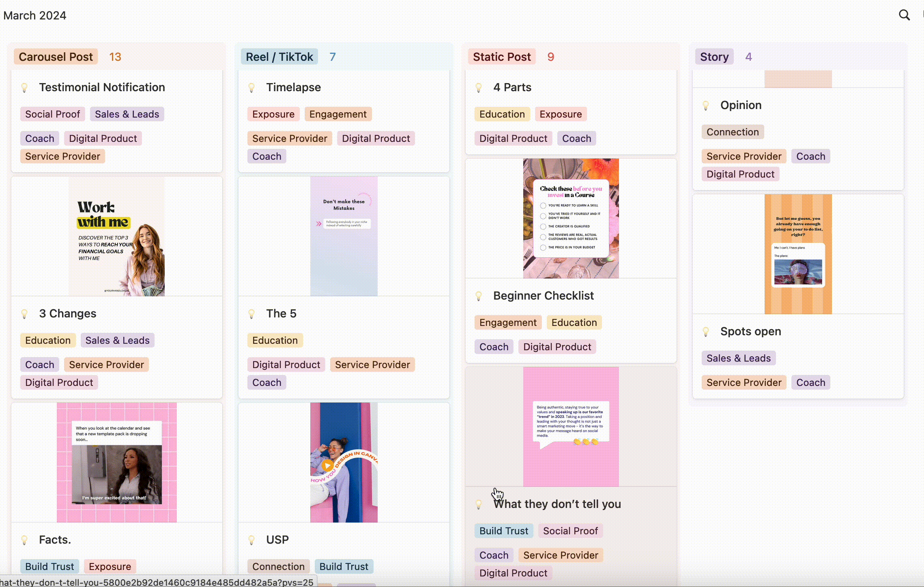This screenshot has width=924, height=587.
Task: Click lightbulb icon beside USP card
Action: [251, 540]
